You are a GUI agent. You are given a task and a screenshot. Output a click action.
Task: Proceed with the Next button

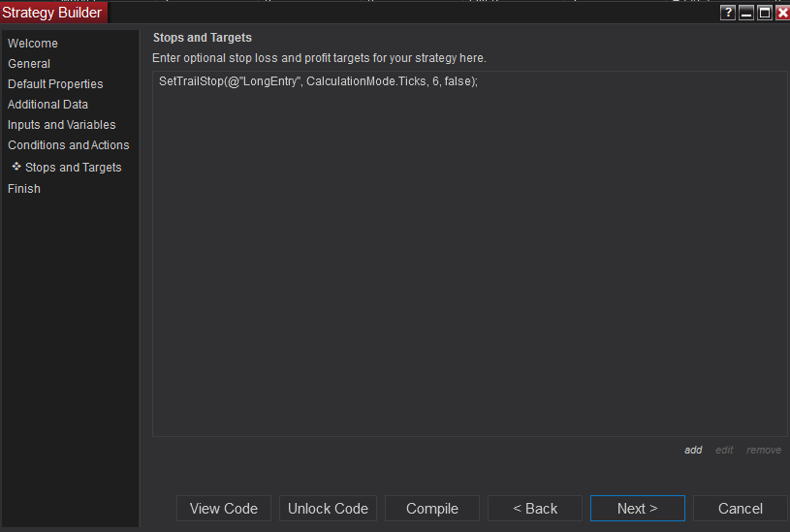(638, 509)
